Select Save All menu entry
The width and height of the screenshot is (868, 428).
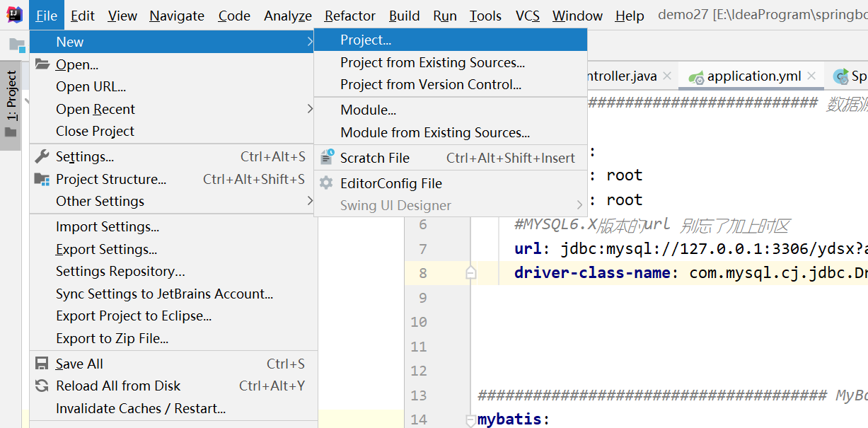pos(173,364)
